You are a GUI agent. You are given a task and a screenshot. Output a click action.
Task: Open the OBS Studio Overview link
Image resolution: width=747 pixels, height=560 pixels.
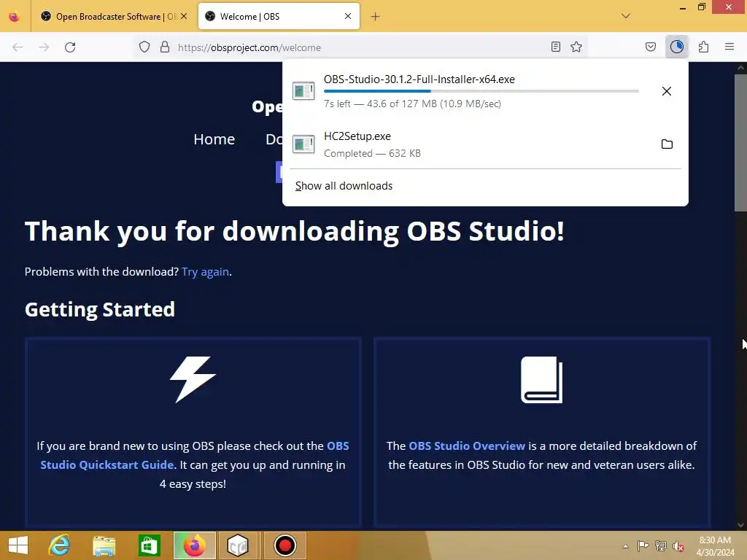click(x=467, y=446)
